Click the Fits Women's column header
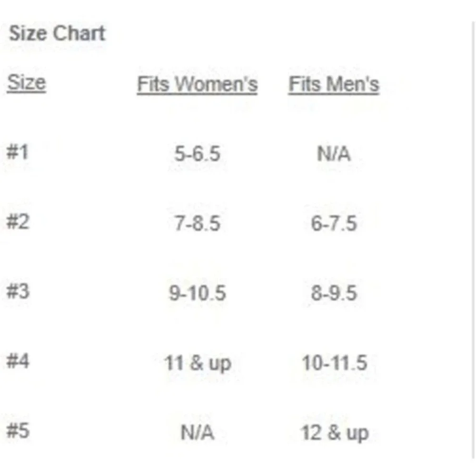The image size is (476, 476). point(198,84)
